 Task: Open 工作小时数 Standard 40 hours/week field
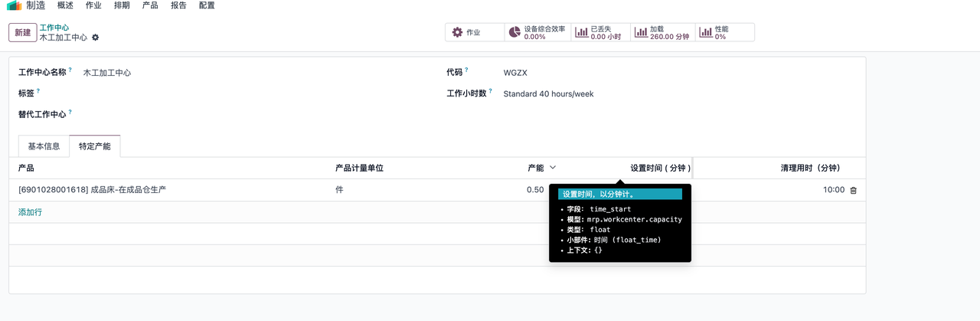(x=679, y=94)
